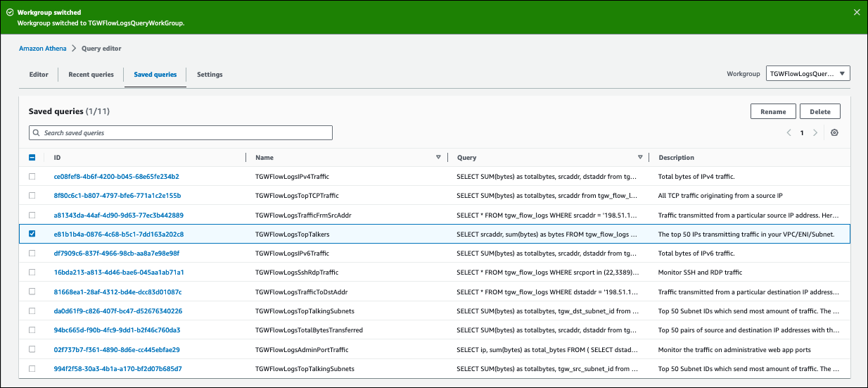Open query ID ce08fef8-4b6f-4200-b045-68e65fe234b2
The height and width of the screenshot is (388, 868).
(x=116, y=176)
